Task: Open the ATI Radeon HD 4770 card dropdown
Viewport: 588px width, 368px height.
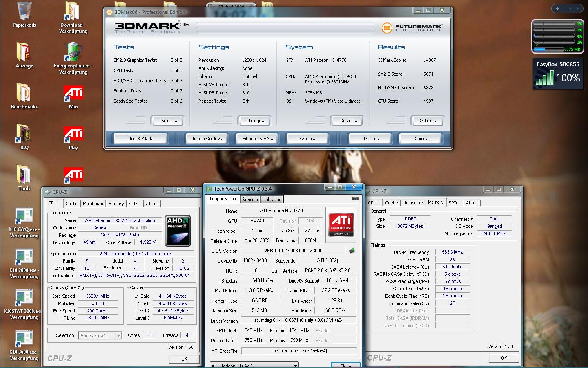Action: click(x=254, y=365)
